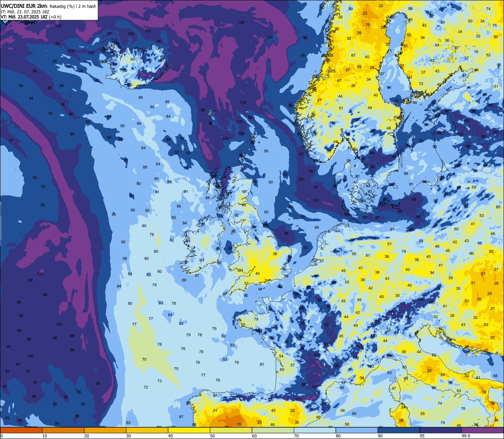
Task: Click the legend tick label "30"
Action: [128, 436]
